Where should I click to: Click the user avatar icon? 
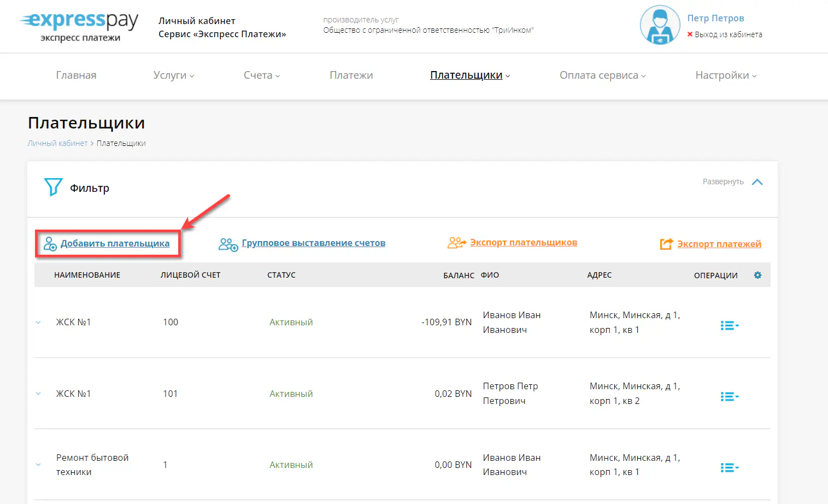(x=660, y=25)
